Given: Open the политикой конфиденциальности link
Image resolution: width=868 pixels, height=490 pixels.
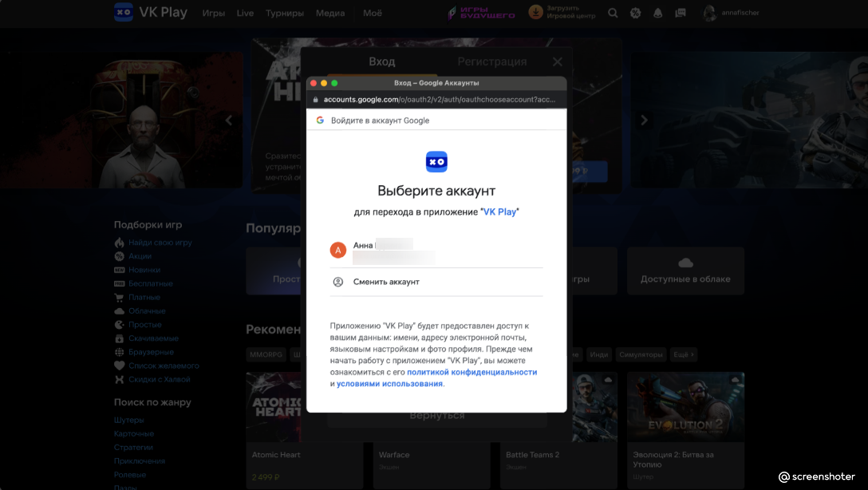Looking at the screenshot, I should [472, 373].
